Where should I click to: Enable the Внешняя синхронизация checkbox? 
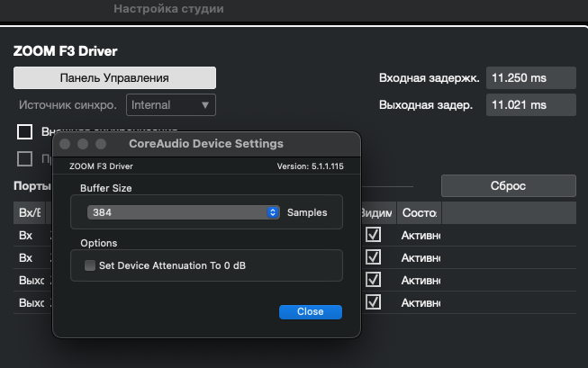click(25, 132)
